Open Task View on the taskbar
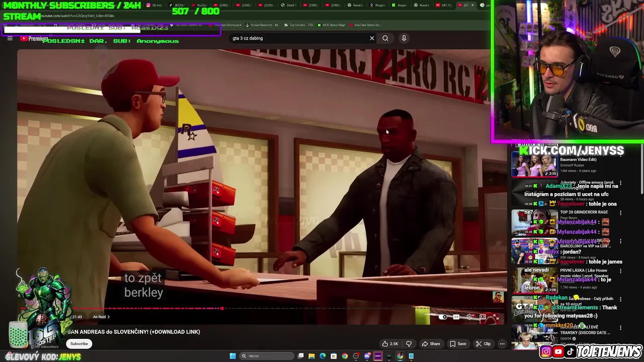 pyautogui.click(x=300, y=356)
